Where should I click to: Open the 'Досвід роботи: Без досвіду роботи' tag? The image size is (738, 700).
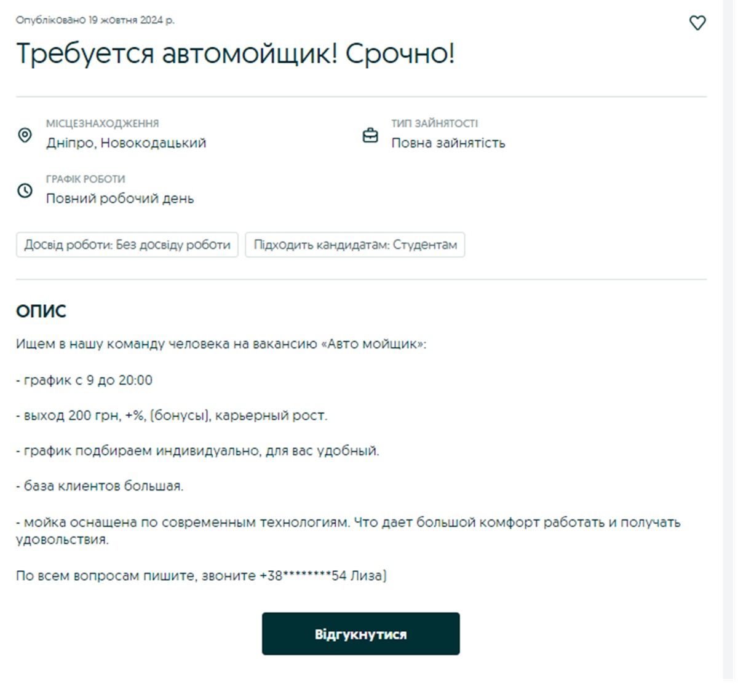click(x=127, y=245)
